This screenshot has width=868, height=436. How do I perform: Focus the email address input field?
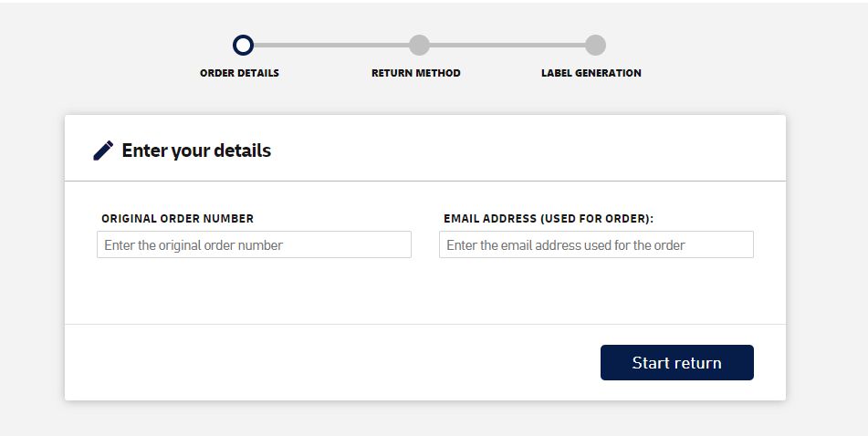(x=596, y=244)
